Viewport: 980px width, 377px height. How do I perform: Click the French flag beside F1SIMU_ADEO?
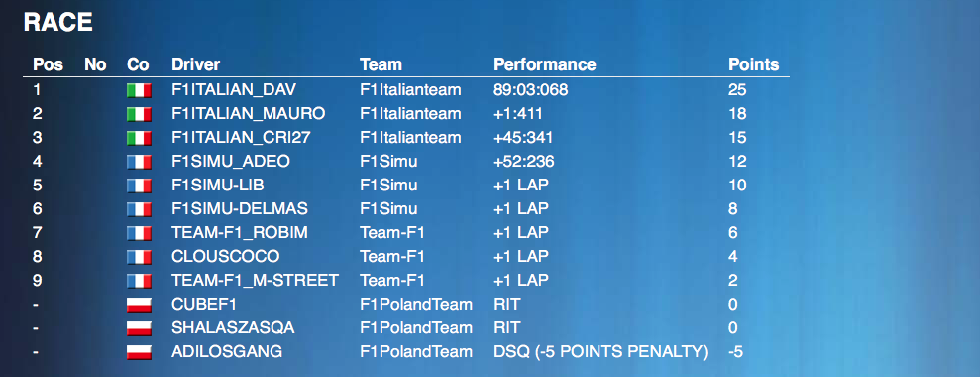click(x=139, y=162)
